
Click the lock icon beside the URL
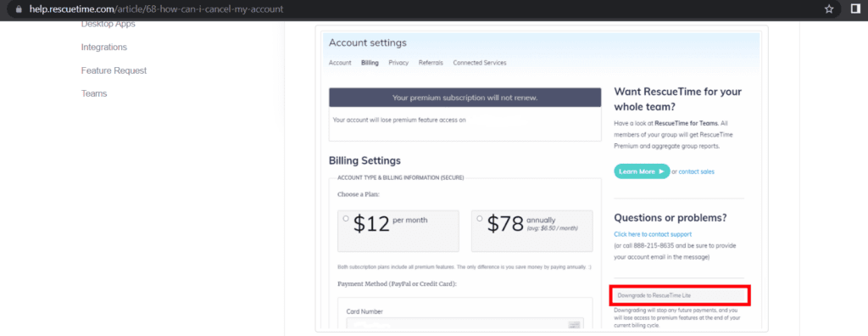19,9
